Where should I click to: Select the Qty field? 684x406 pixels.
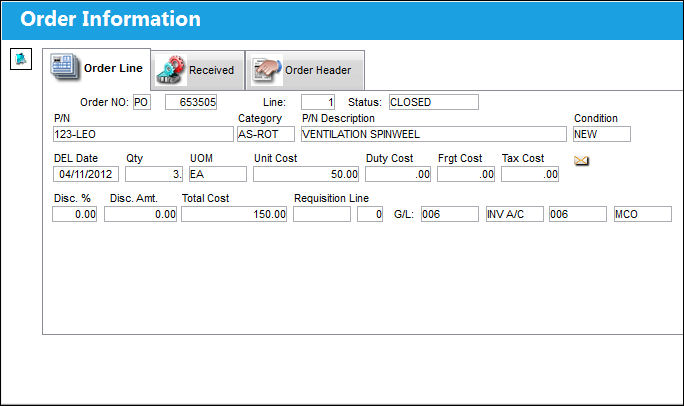[154, 174]
